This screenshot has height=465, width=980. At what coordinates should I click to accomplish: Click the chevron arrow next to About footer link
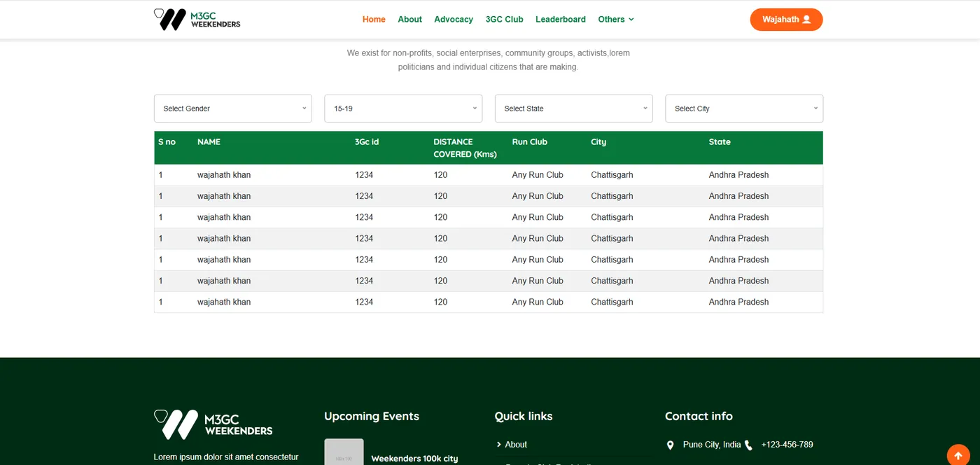pos(498,445)
